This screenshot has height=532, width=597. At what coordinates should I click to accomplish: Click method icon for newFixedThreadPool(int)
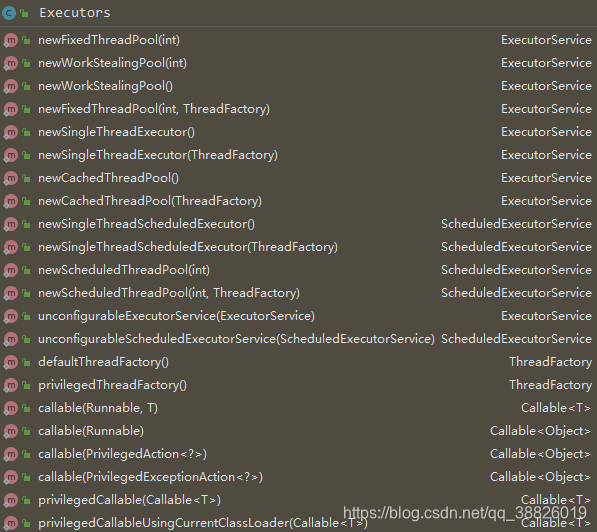(11, 40)
